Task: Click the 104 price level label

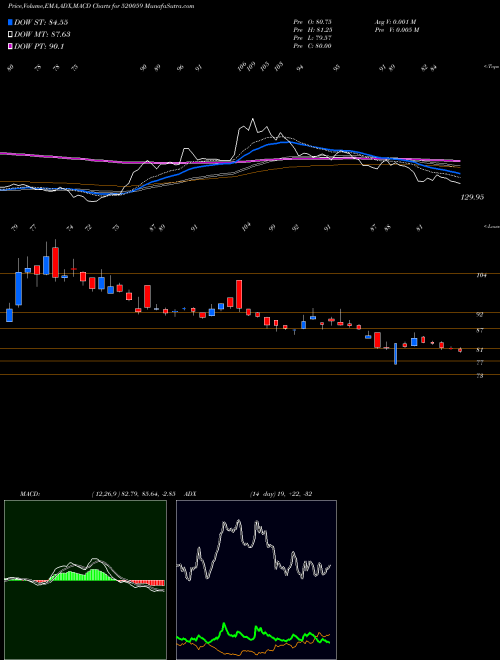Action: click(x=482, y=275)
